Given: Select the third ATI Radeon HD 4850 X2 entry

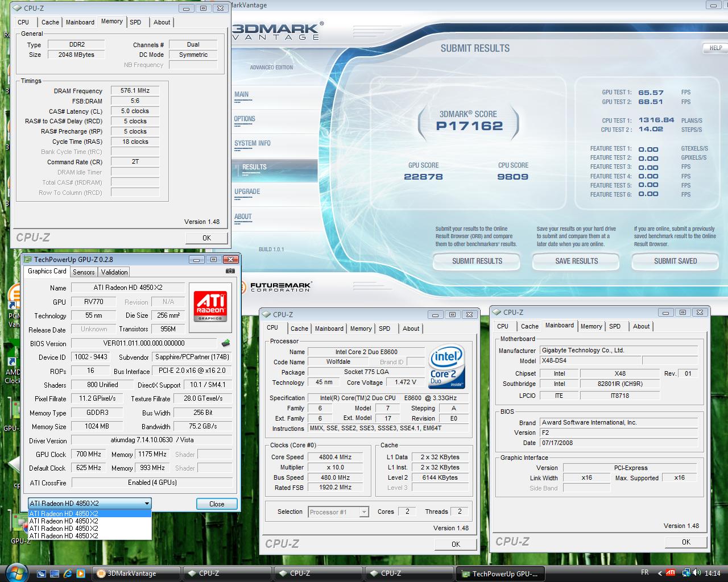Looking at the screenshot, I should pyautogui.click(x=90, y=528).
